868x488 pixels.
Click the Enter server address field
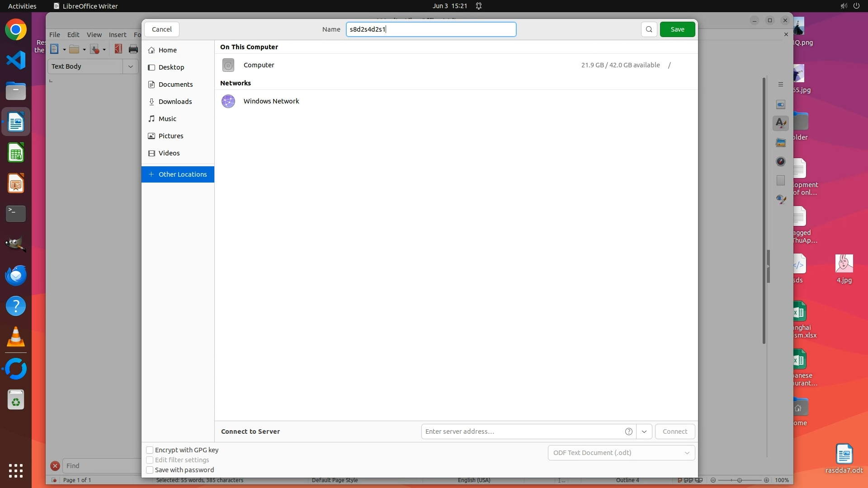coord(522,432)
